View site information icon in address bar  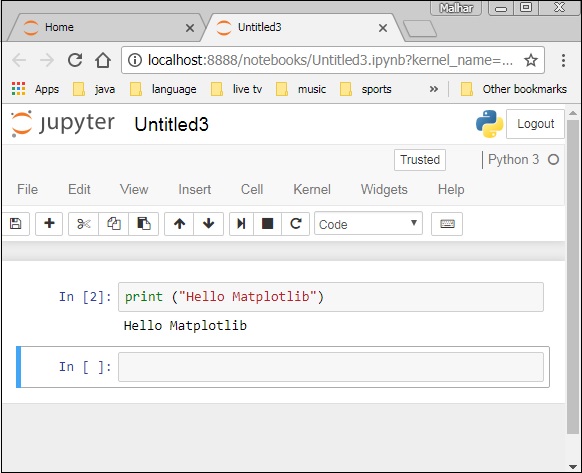tap(135, 60)
